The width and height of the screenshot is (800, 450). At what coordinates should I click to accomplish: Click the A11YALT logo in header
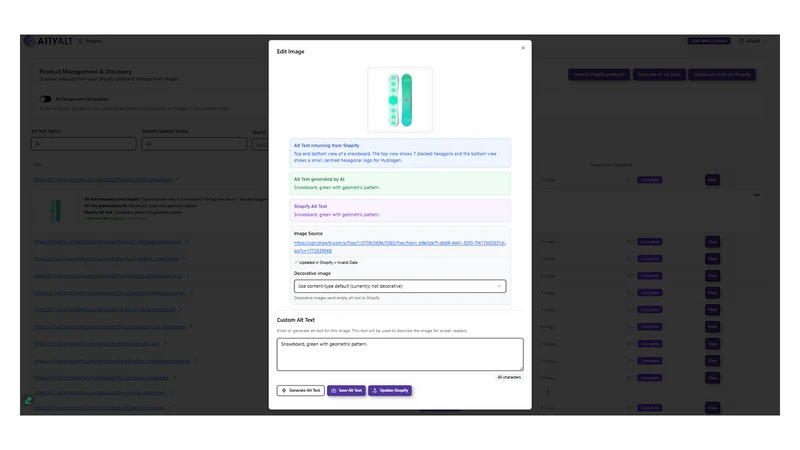tap(48, 41)
